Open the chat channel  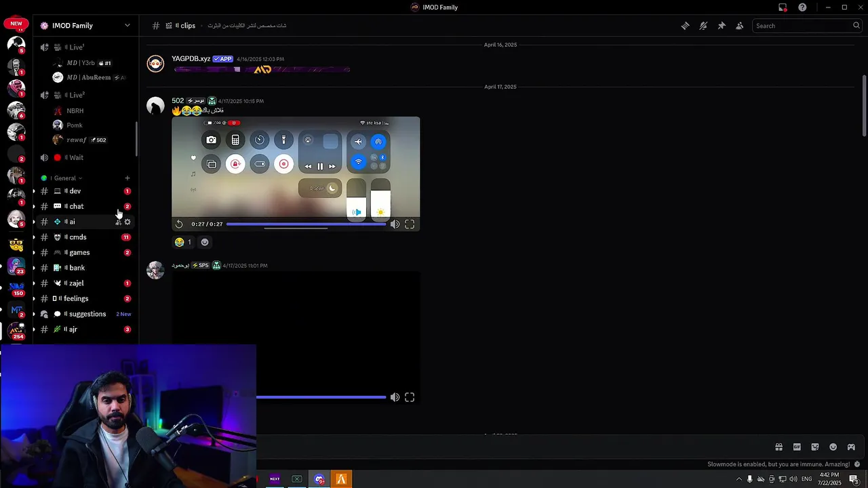[x=85, y=206]
